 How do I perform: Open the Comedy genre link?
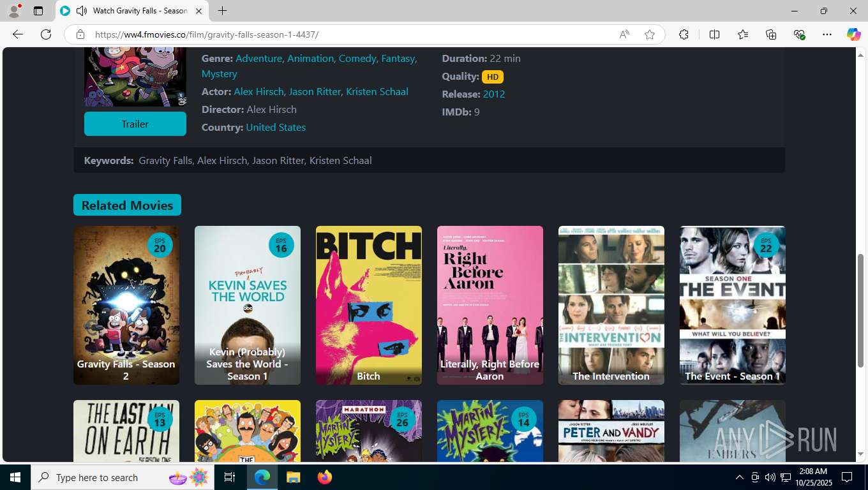coord(357,58)
